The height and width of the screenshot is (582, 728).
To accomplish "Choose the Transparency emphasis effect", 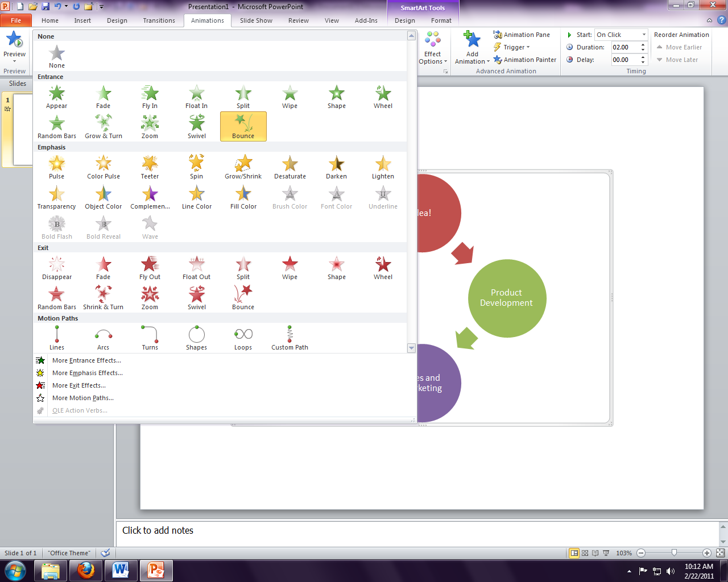I will (x=57, y=197).
